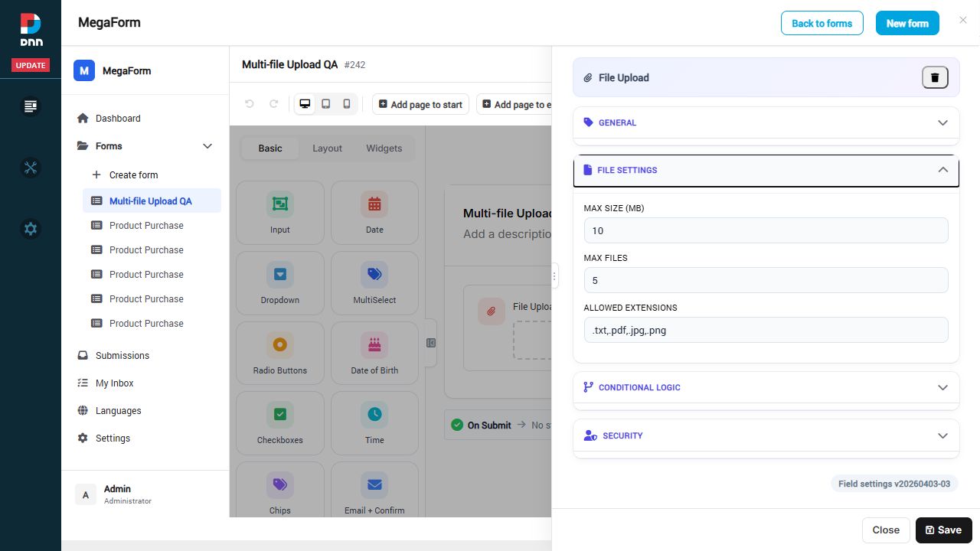Toggle the widget panel collapse handle

431,343
